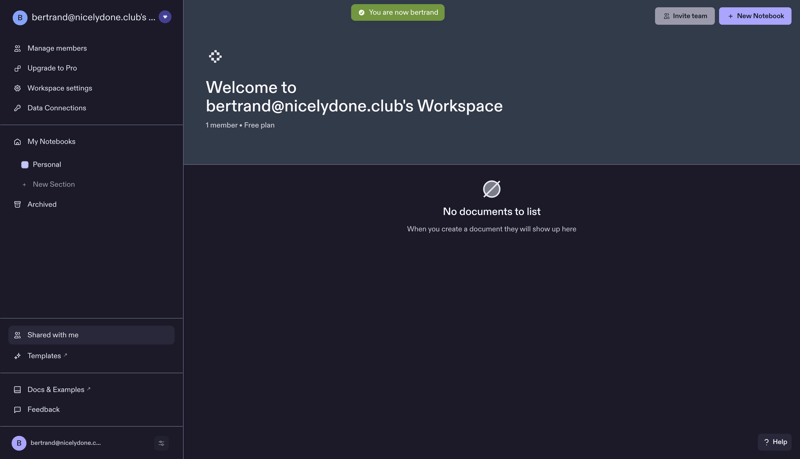This screenshot has width=800, height=459.
Task: Click the Feedback chat bubble icon
Action: [x=17, y=410]
